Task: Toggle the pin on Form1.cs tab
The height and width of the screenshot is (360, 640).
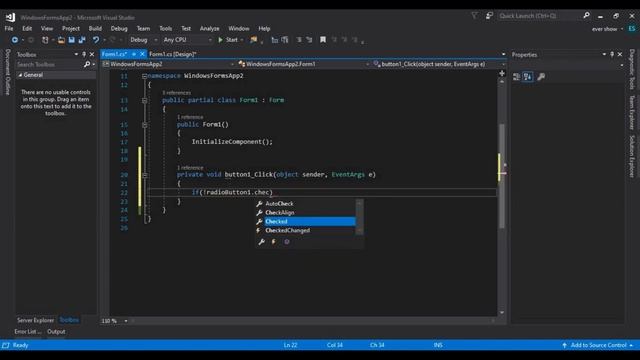Action: (134, 54)
